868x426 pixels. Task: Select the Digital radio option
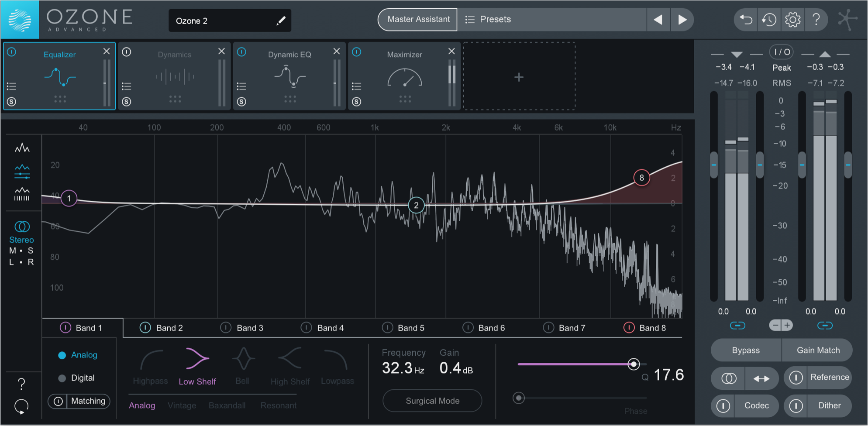click(62, 378)
